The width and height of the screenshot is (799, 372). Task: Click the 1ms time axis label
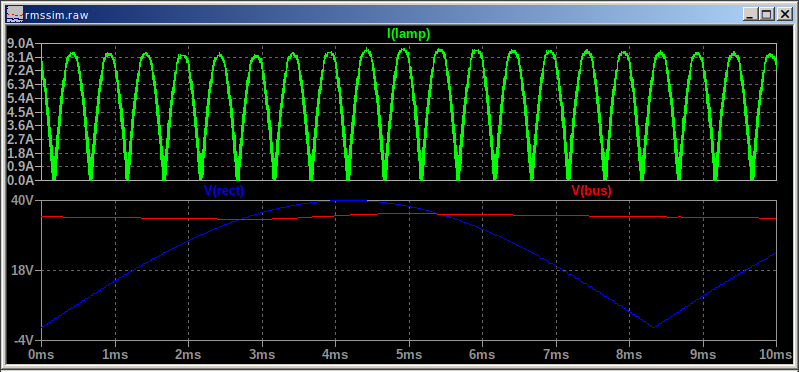pos(115,354)
